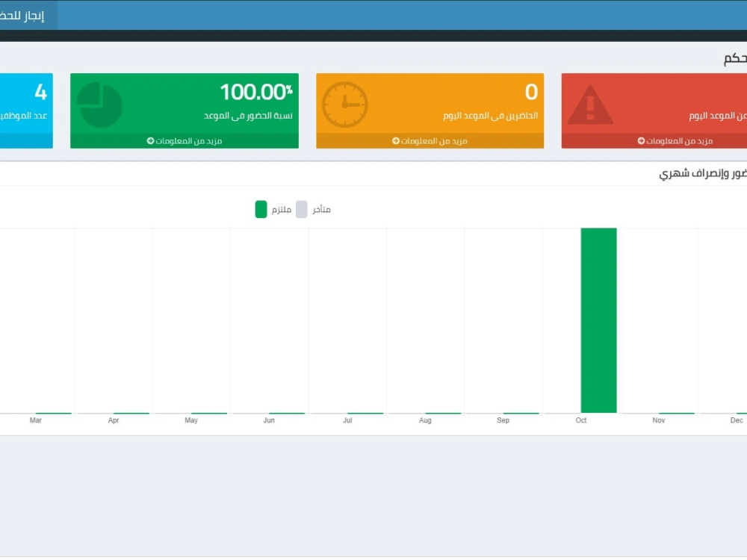
Task: Click the Mar axis label
Action: 36,420
